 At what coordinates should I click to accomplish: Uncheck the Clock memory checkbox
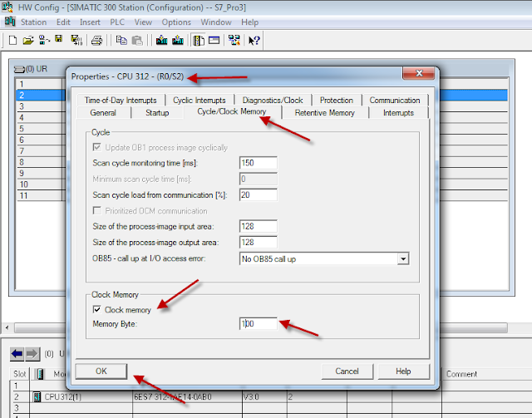[x=96, y=309]
